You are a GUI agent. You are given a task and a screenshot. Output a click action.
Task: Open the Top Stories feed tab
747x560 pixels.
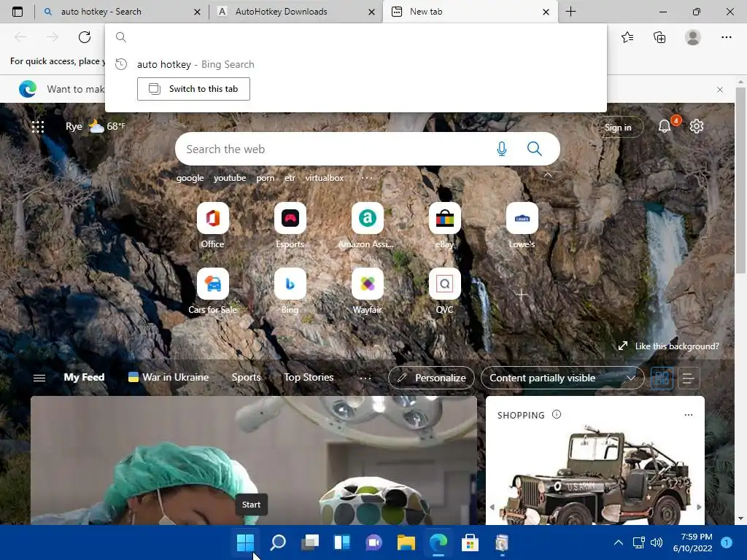[x=309, y=377]
